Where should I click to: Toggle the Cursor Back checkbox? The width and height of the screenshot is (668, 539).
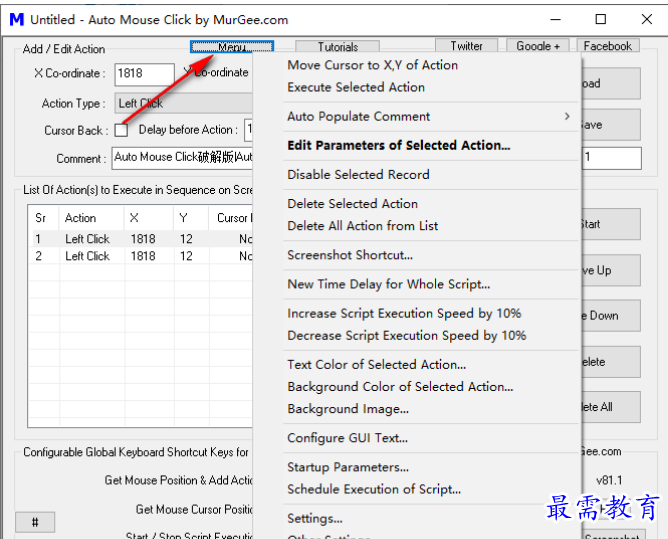click(121, 130)
